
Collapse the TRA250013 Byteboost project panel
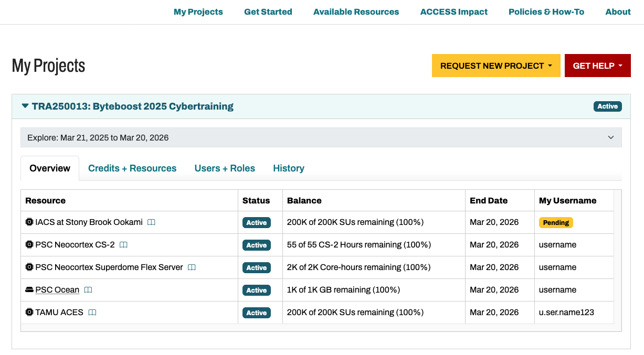coord(25,106)
